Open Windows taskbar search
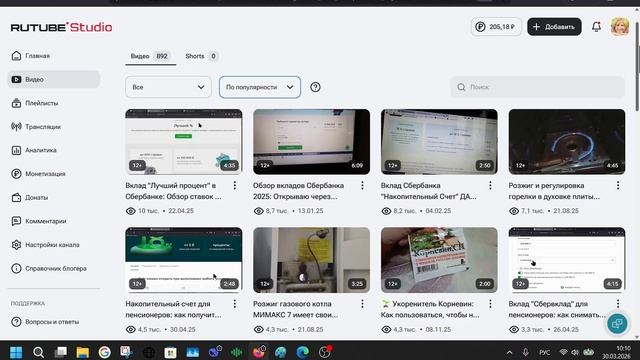 click(x=38, y=352)
